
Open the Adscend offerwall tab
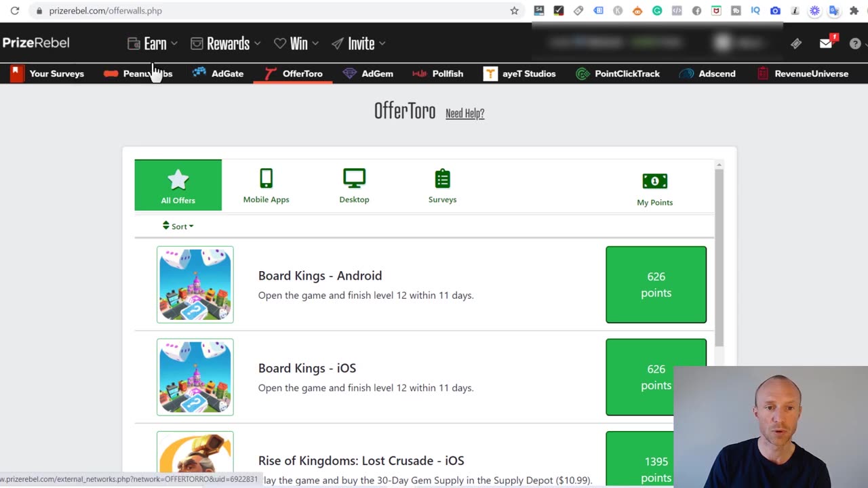707,74
